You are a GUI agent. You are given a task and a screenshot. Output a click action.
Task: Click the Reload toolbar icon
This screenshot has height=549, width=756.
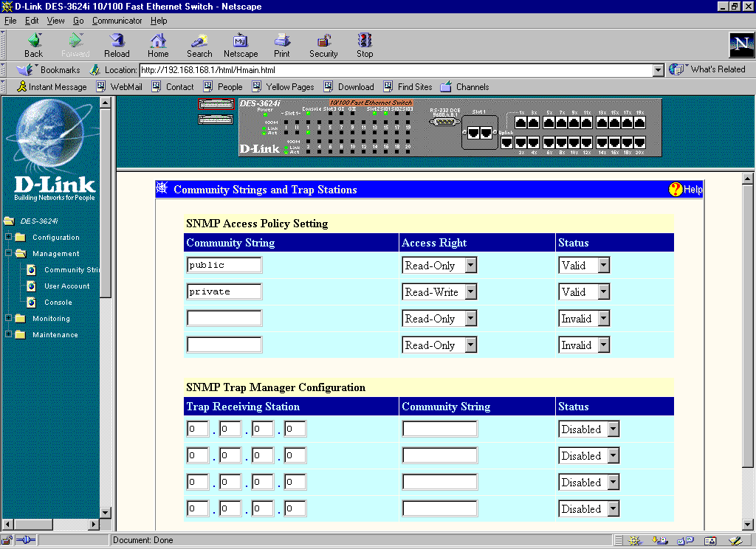(117, 41)
